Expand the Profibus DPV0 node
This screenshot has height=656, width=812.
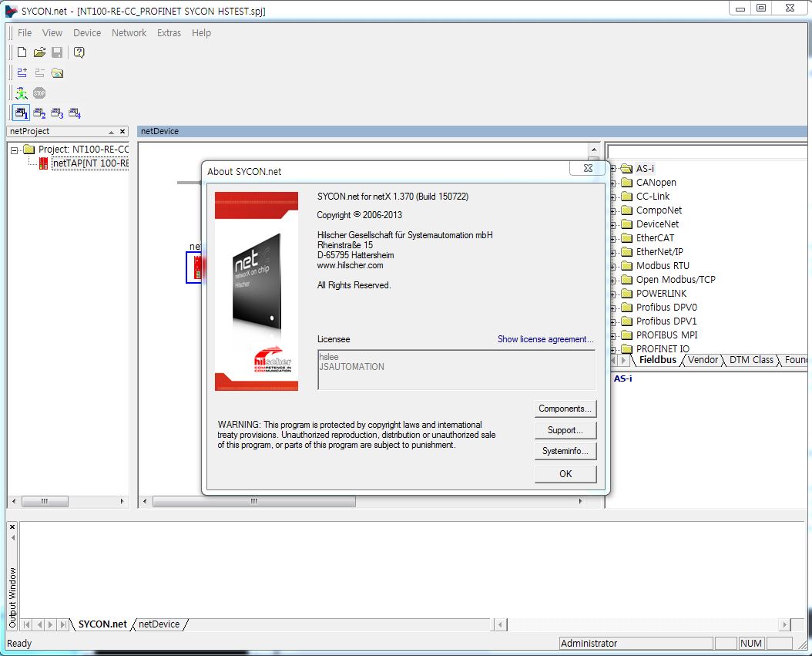click(613, 308)
